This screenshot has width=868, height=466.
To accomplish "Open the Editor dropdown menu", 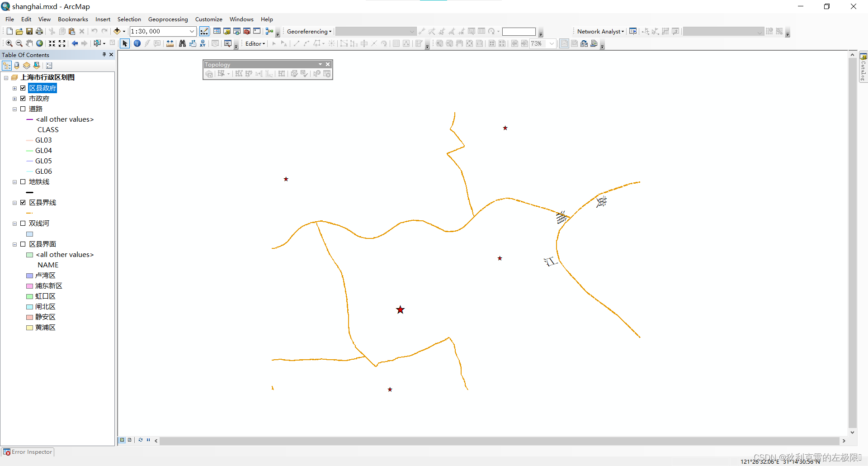I will [255, 43].
